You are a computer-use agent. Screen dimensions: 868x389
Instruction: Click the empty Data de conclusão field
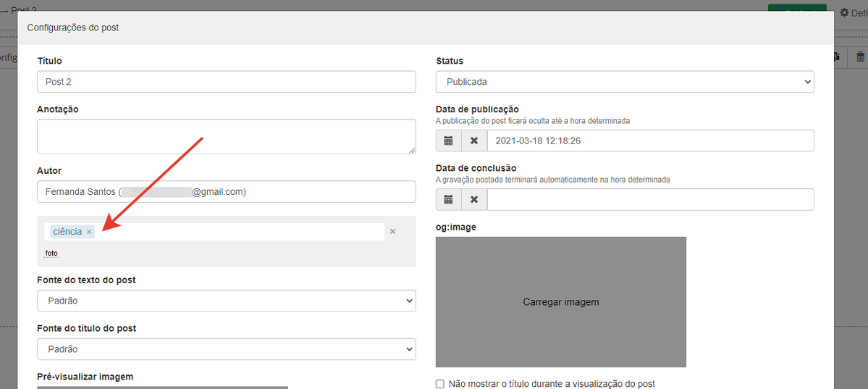click(x=649, y=199)
